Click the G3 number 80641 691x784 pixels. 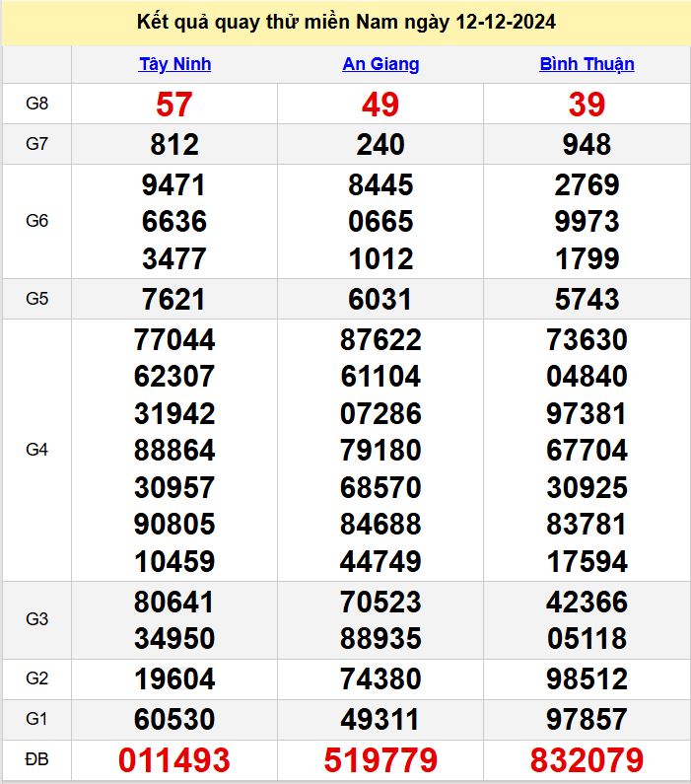click(174, 602)
